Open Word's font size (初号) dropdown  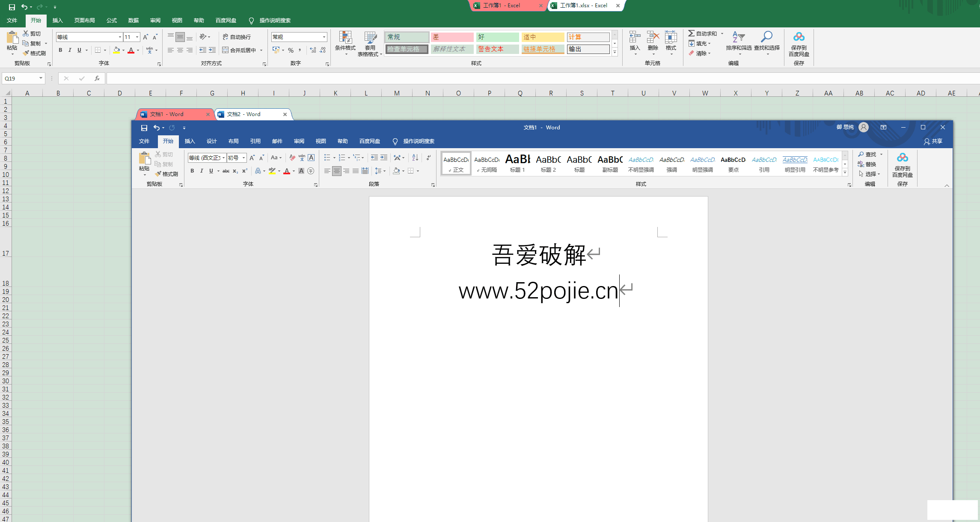click(x=244, y=158)
